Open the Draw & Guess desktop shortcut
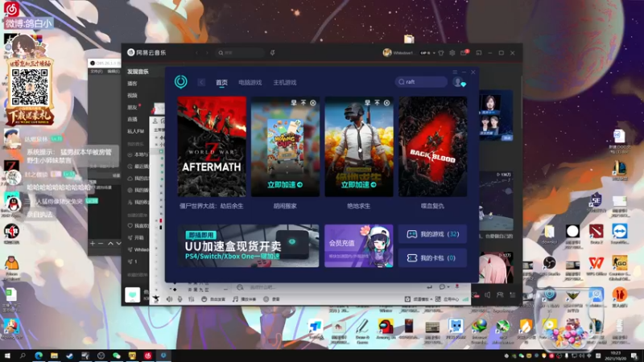The width and height of the screenshot is (644, 362). (x=361, y=331)
